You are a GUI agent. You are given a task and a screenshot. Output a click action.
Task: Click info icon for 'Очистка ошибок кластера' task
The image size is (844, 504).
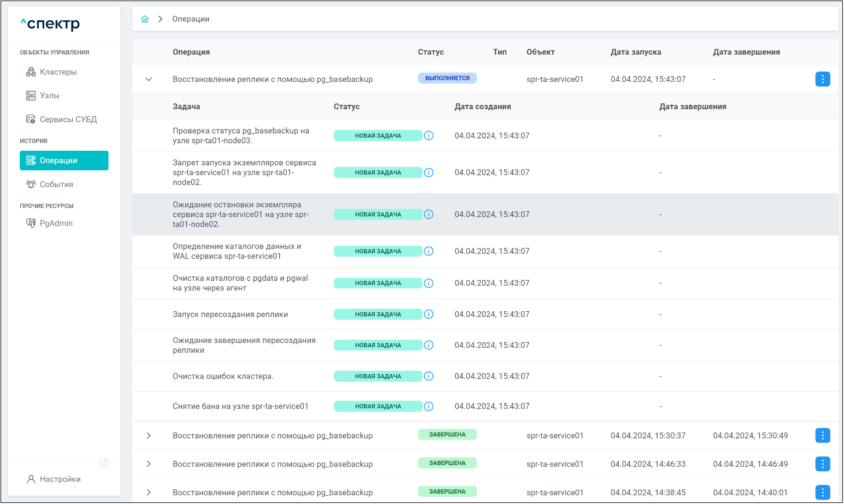[x=429, y=376]
